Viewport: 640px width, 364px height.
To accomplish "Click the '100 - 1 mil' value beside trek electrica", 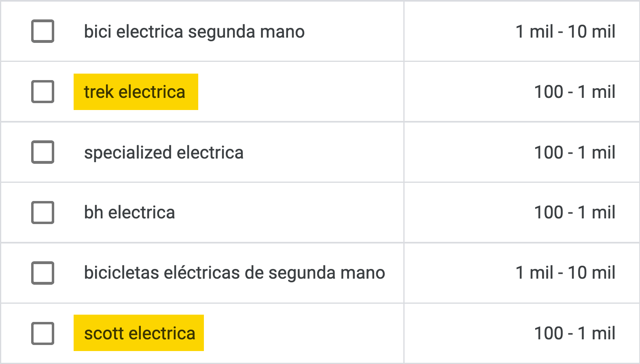I will coord(574,91).
